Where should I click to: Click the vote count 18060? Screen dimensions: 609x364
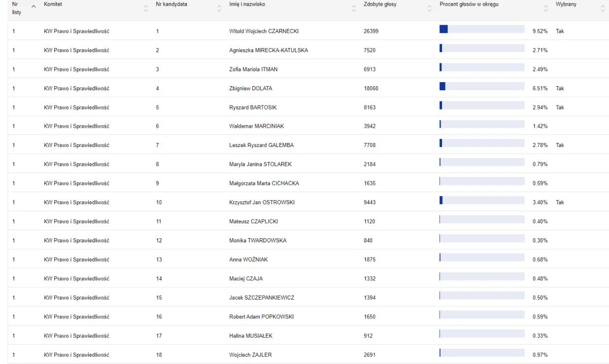tap(371, 88)
